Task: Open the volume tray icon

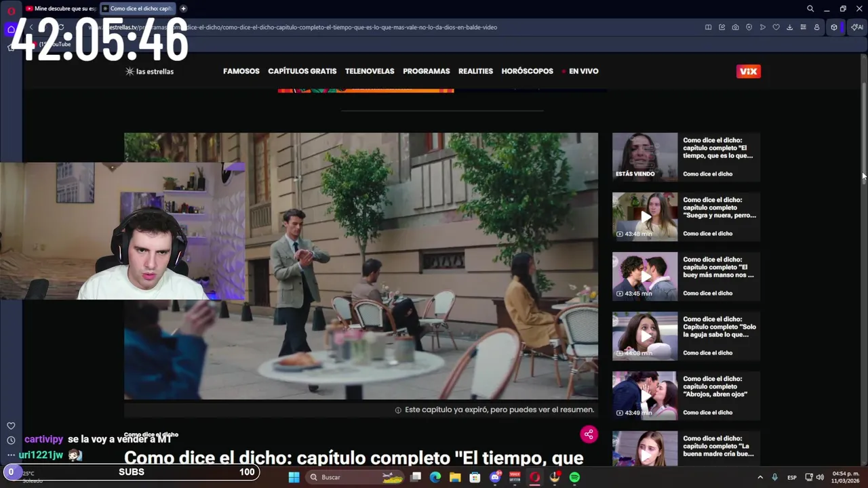Action: pyautogui.click(x=820, y=477)
